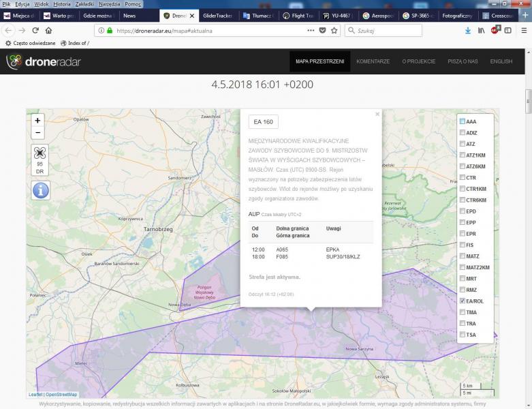Open page actions three-dot menu
Viewport: 532px width, 409px height.
[311, 31]
